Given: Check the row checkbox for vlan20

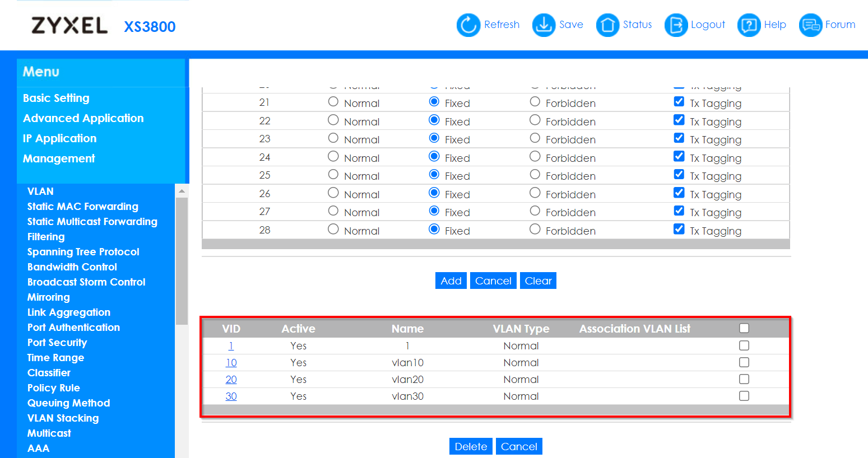Looking at the screenshot, I should tap(744, 379).
